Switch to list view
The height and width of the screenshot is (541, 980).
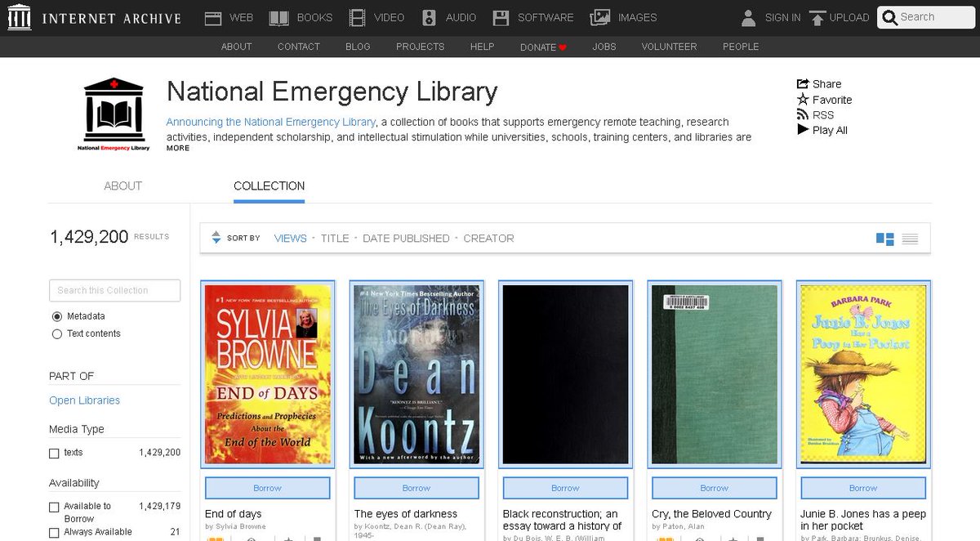click(911, 239)
